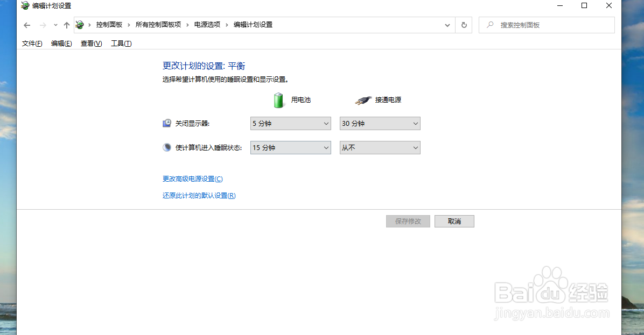Open the 从不 plugged-in sleep dropdown

coord(380,147)
